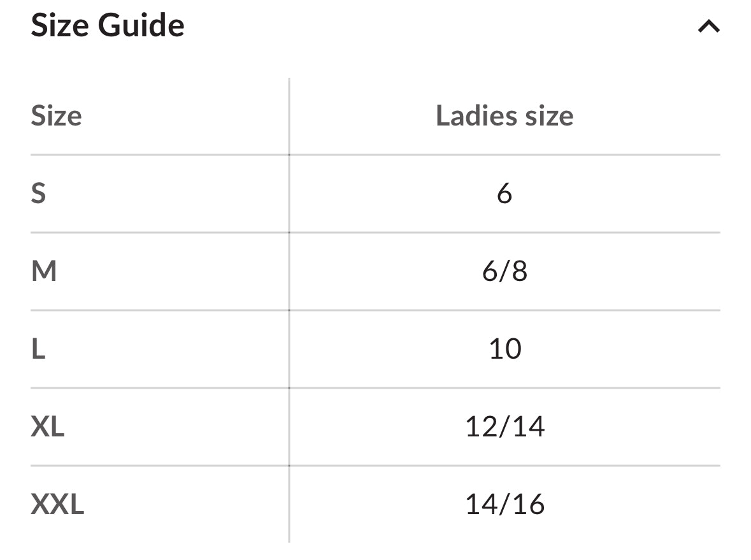This screenshot has height=560, width=751.
Task: Collapse the Size Guide chevron arrow
Action: (709, 26)
